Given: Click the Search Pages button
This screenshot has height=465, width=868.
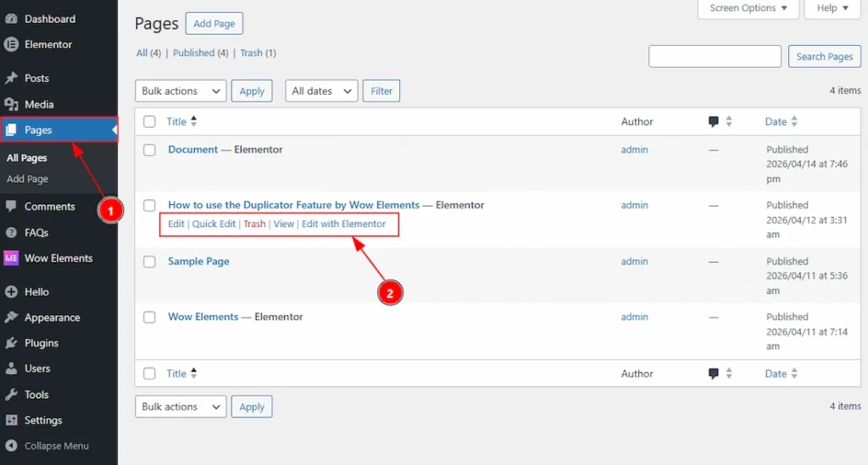Looking at the screenshot, I should tap(824, 57).
